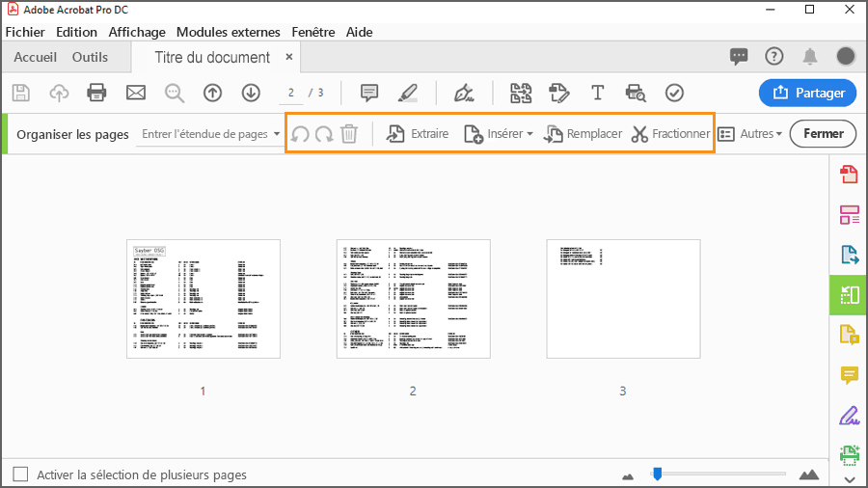Select page 3 thumbnail
The width and height of the screenshot is (868, 488).
coord(623,299)
